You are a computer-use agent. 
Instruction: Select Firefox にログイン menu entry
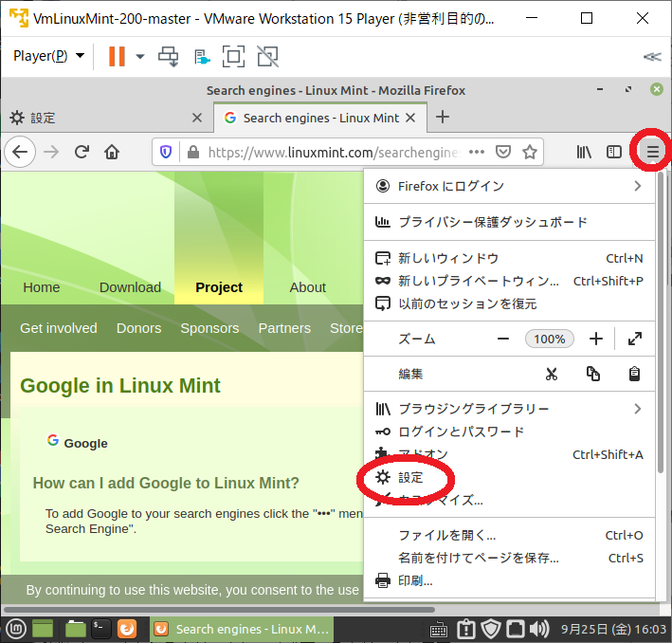click(x=509, y=186)
